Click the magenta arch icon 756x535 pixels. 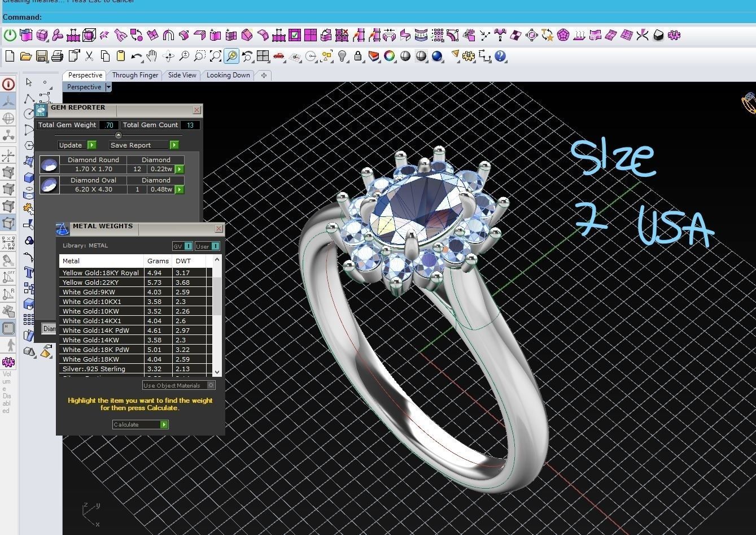pos(168,36)
